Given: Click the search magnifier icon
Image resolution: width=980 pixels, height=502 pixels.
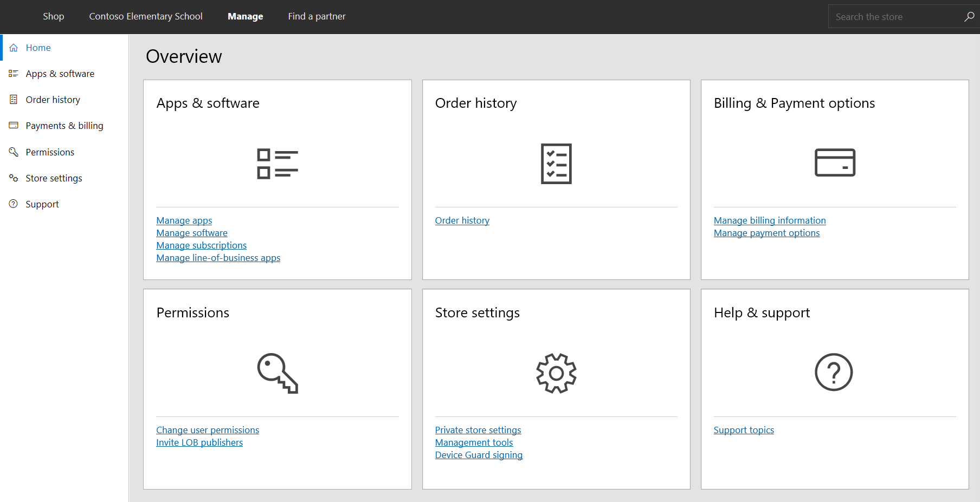Looking at the screenshot, I should (969, 17).
